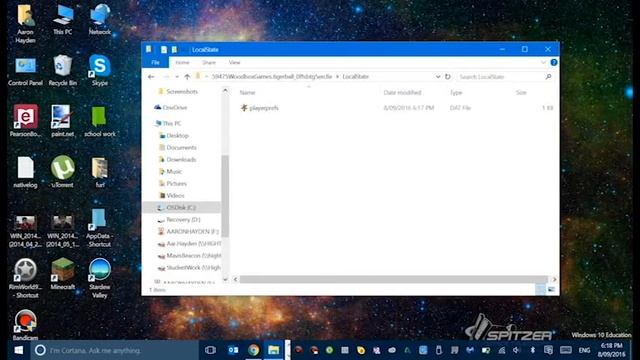Image resolution: width=640 pixels, height=360 pixels.
Task: Go up one folder level
Action: [187, 77]
